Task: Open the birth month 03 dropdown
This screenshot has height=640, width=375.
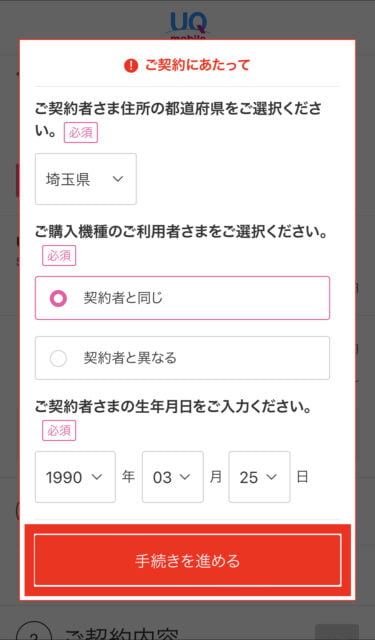Action: [x=173, y=477]
